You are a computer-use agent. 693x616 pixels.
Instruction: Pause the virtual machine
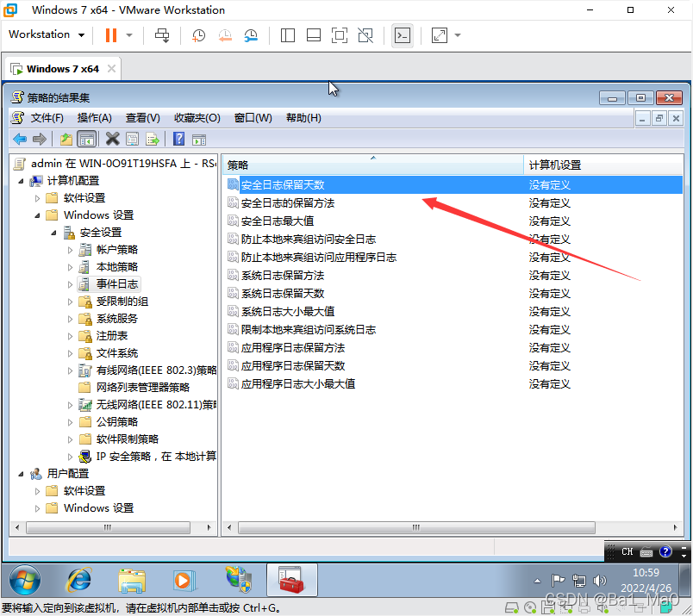[x=111, y=35]
